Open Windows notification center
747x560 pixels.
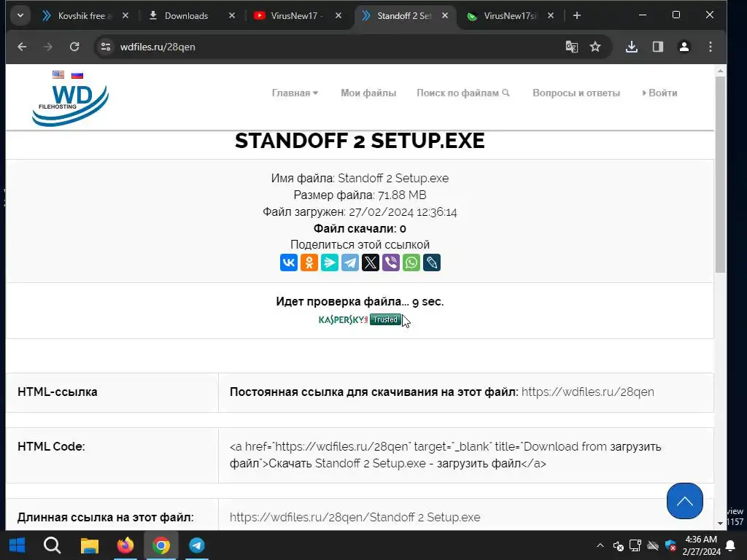(x=729, y=545)
